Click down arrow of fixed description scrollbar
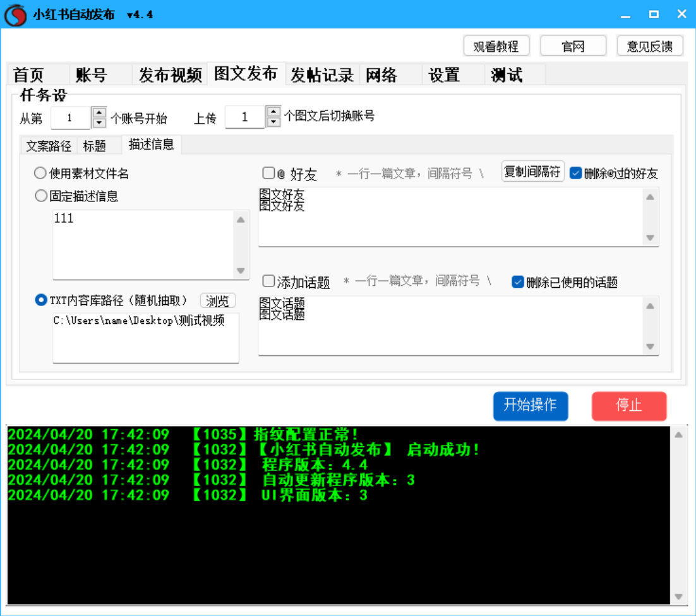The image size is (696, 616). click(241, 271)
